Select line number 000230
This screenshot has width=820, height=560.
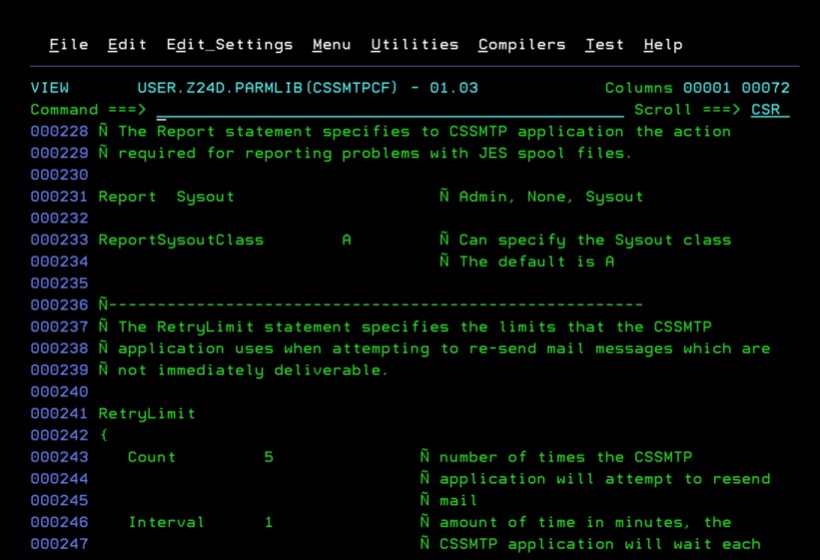point(59,175)
